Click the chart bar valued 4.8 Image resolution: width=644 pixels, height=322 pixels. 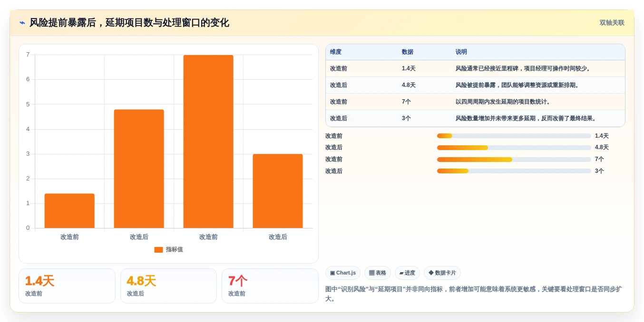[x=139, y=169]
